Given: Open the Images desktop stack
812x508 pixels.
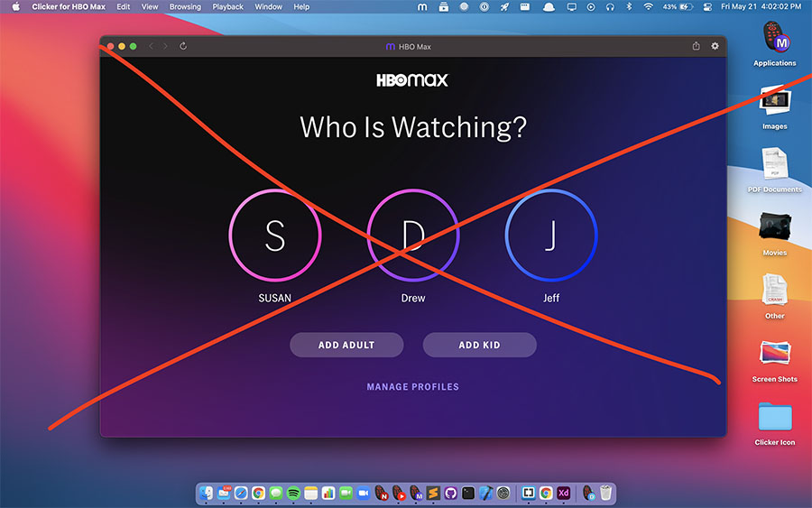Looking at the screenshot, I should (775, 101).
